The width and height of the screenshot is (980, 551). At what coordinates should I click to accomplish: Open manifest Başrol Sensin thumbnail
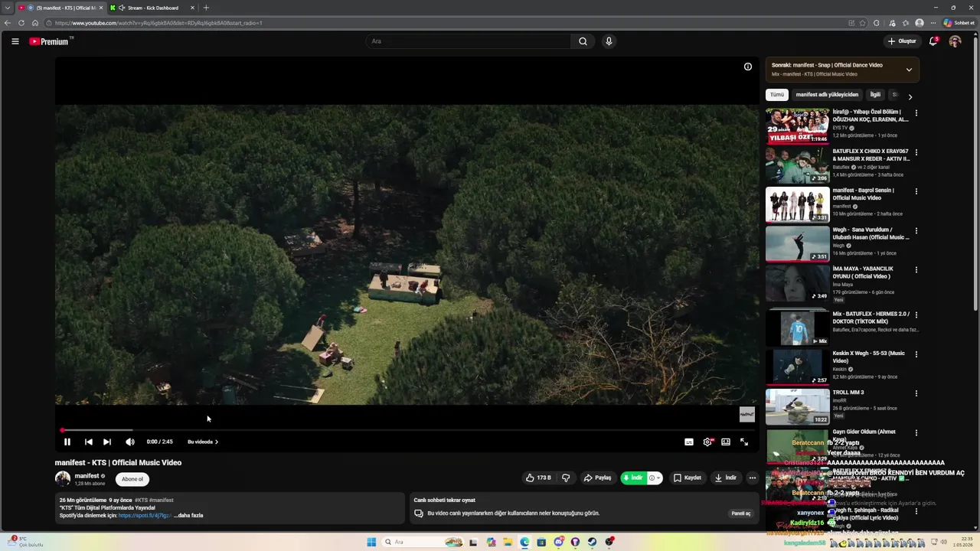pyautogui.click(x=797, y=204)
